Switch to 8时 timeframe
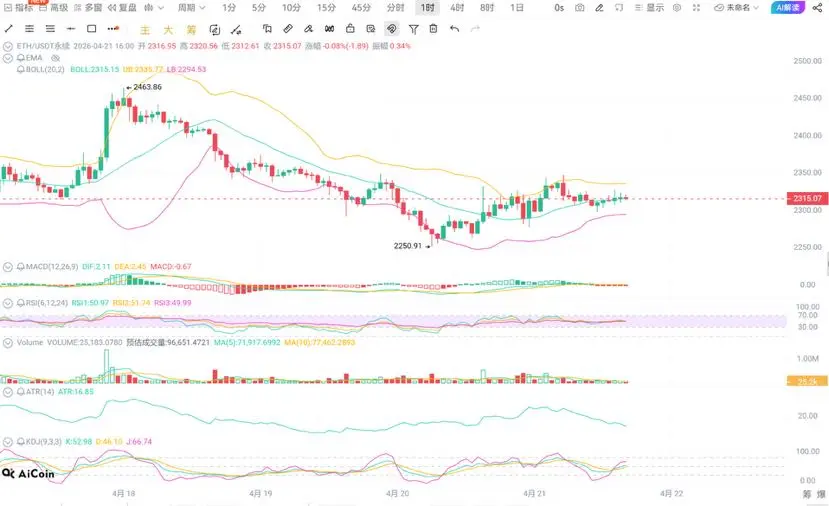 (x=487, y=7)
